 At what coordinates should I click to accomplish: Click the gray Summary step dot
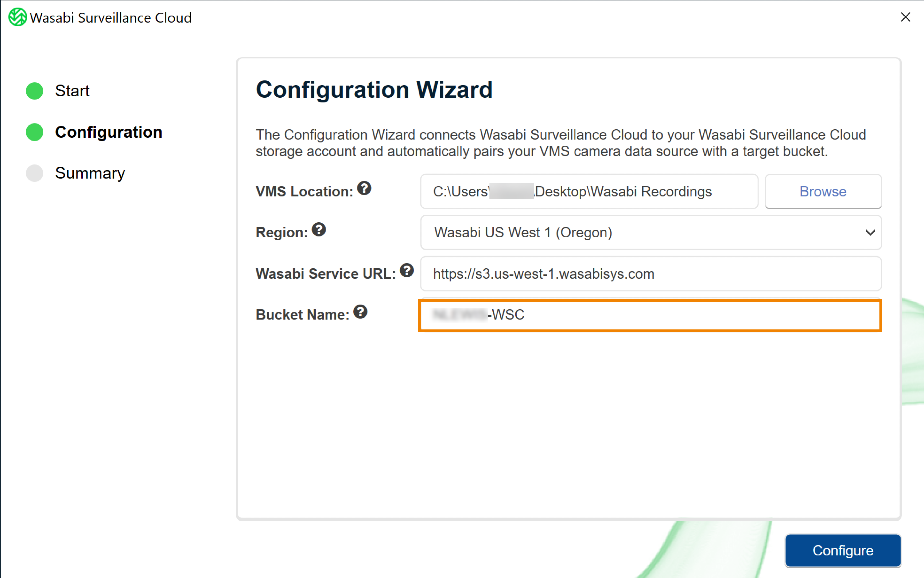34,173
